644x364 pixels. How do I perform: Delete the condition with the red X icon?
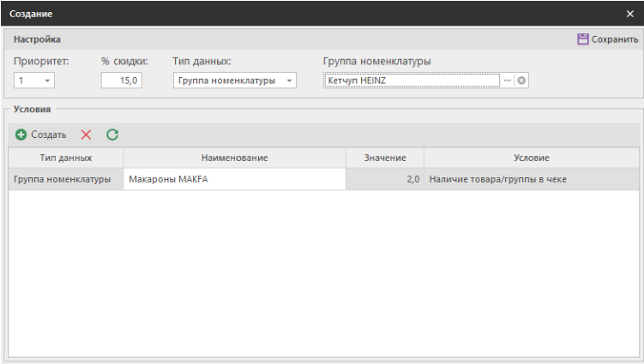pyautogui.click(x=86, y=134)
